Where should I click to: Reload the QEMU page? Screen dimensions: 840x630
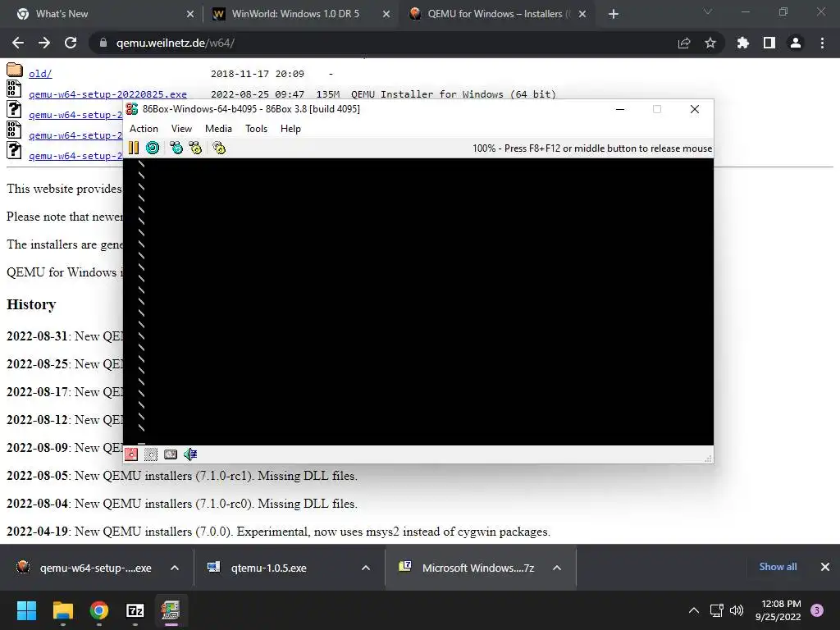point(71,43)
